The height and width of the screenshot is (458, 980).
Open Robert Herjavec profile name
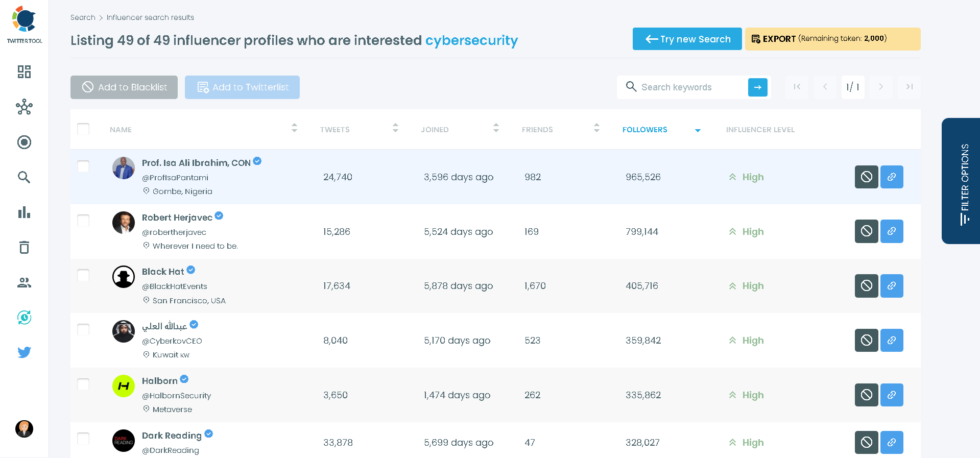pyautogui.click(x=177, y=218)
